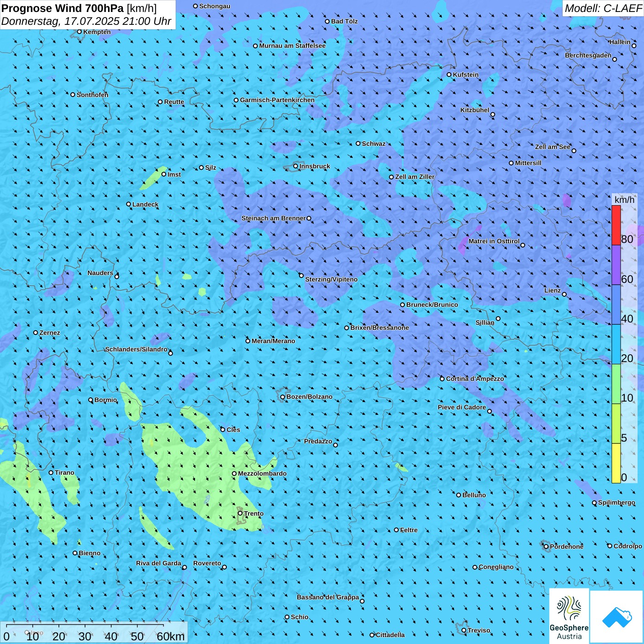Click the 'Conegliano' label
644x644 pixels.
tap(496, 567)
